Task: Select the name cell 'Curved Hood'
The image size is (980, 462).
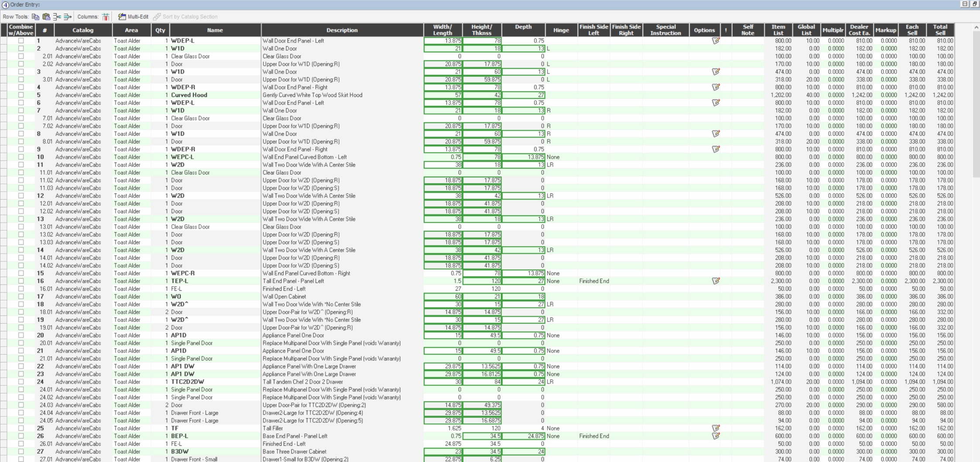Action: 216,95
